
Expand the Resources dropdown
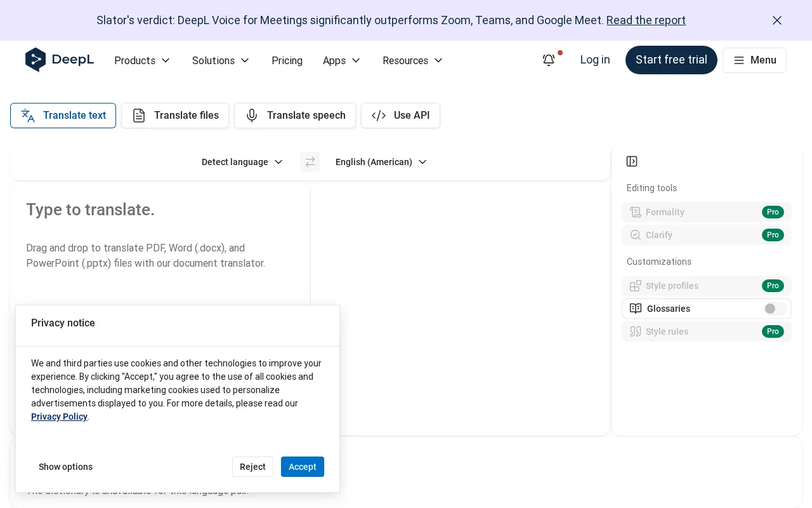[x=412, y=60]
